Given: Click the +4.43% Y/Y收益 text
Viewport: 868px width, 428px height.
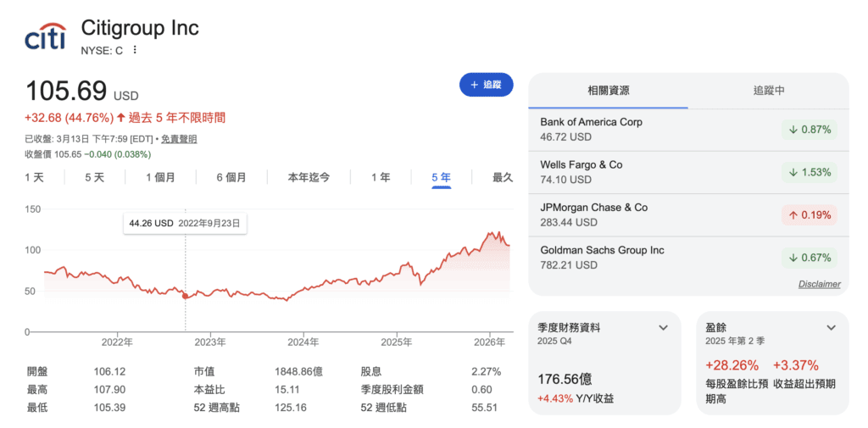Looking at the screenshot, I should tap(576, 398).
